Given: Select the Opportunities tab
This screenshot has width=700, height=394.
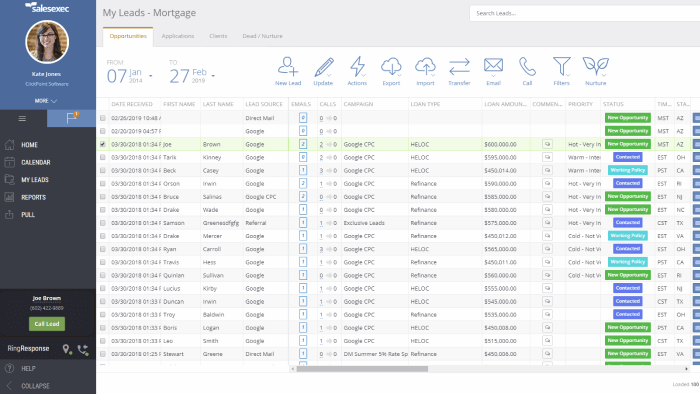Looking at the screenshot, I should [x=128, y=36].
